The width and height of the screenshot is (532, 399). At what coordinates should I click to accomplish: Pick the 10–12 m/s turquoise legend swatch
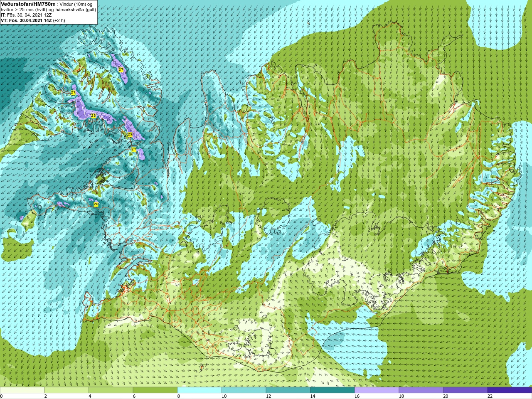click(x=244, y=390)
